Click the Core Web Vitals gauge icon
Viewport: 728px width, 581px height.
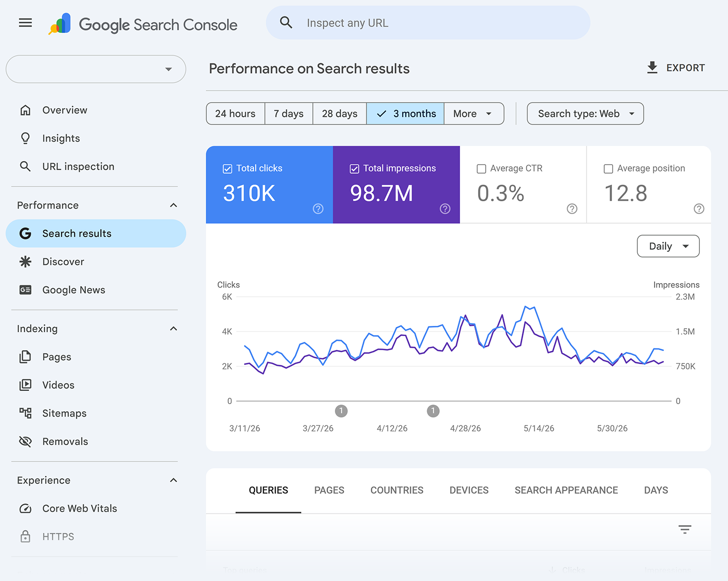click(x=25, y=508)
